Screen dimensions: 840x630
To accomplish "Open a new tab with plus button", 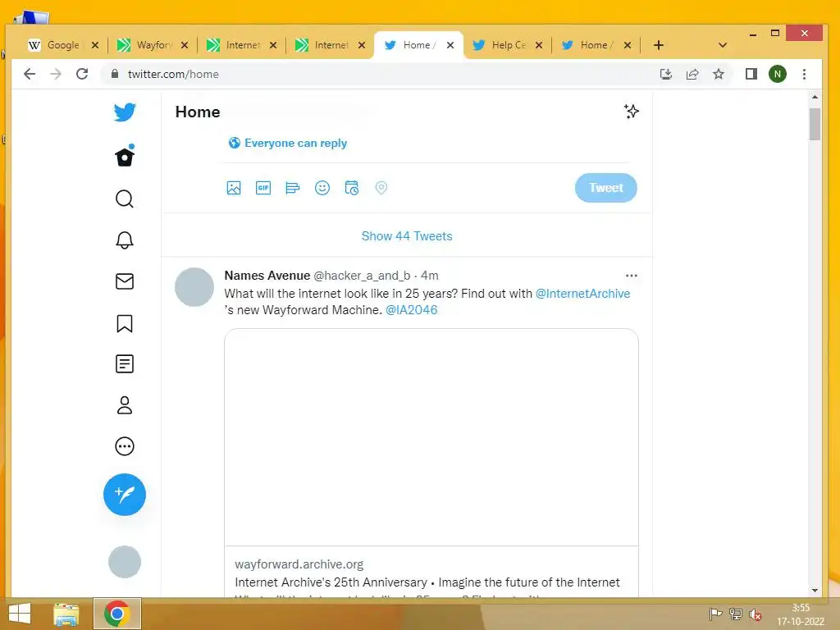I will tap(659, 45).
